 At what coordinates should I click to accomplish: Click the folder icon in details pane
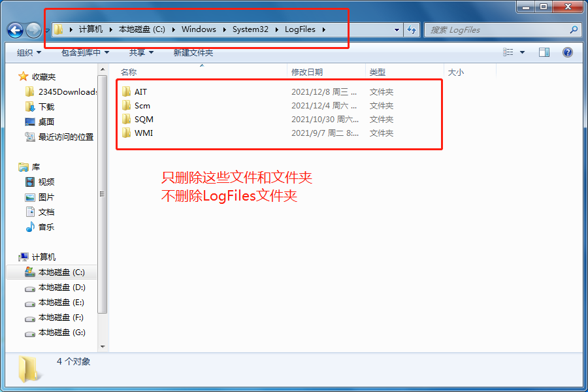pos(29,370)
